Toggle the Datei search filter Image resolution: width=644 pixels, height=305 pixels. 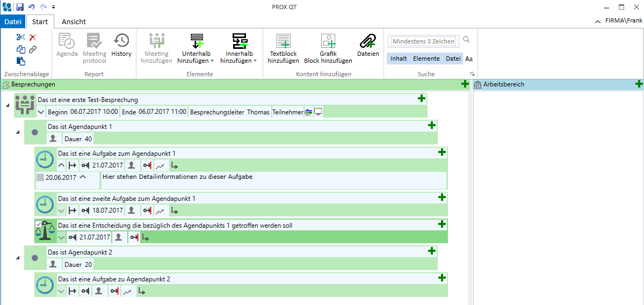click(x=453, y=59)
